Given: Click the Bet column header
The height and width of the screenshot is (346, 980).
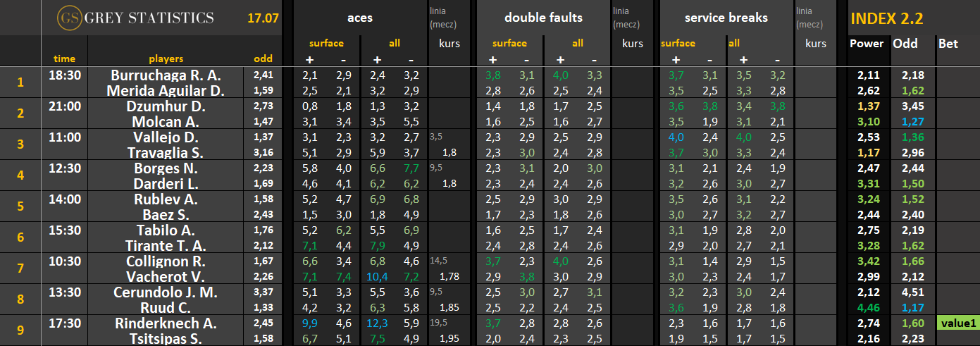Looking at the screenshot, I should (x=948, y=44).
